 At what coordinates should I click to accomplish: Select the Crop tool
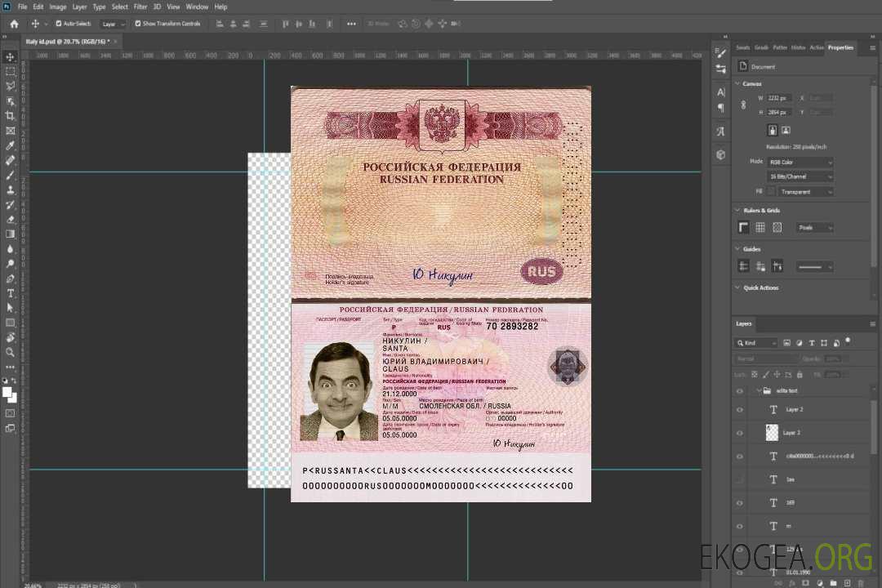(10, 116)
